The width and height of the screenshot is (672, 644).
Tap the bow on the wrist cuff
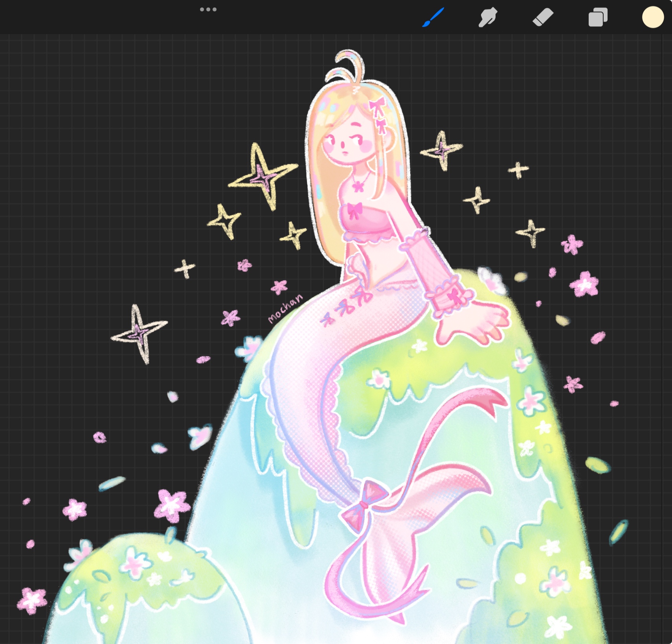coord(454,295)
